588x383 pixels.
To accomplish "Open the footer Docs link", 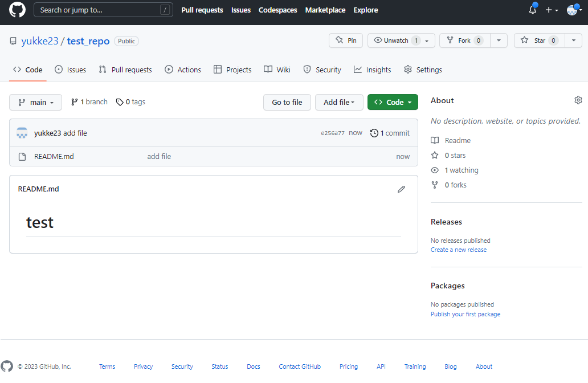I will pos(254,366).
